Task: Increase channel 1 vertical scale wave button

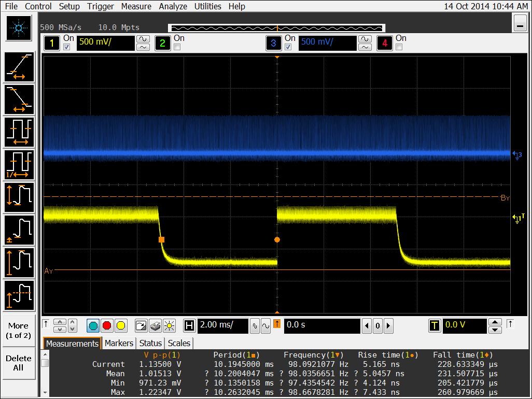Action: [142, 39]
